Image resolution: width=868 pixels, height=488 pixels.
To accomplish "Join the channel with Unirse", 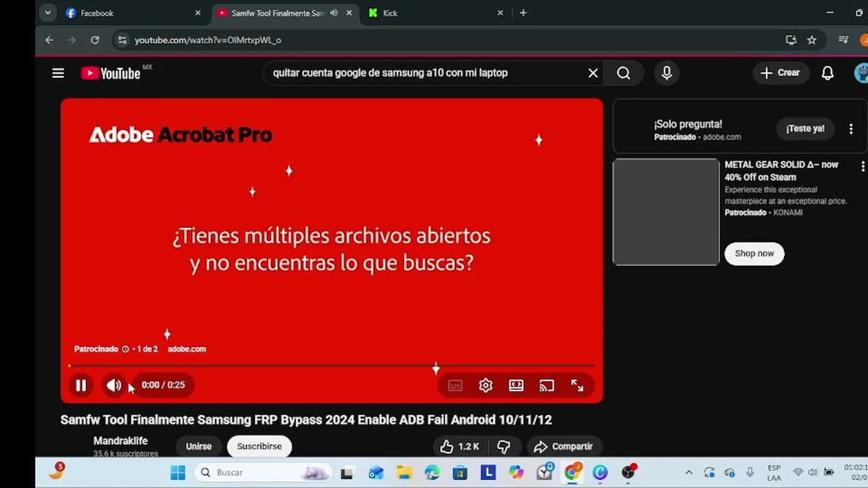I will [199, 447].
